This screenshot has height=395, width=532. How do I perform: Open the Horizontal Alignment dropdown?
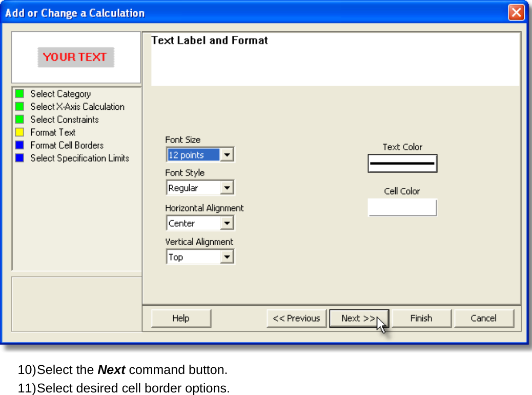point(227,223)
